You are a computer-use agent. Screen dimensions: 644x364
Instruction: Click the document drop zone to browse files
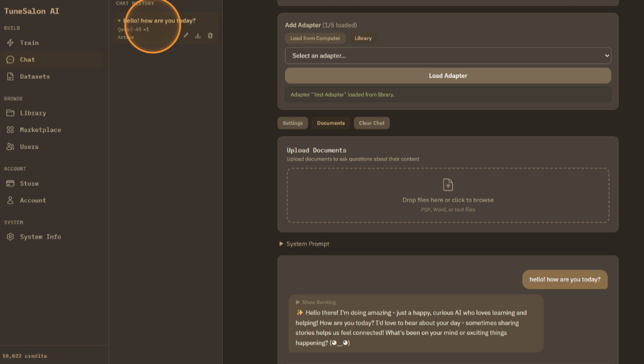click(x=448, y=196)
